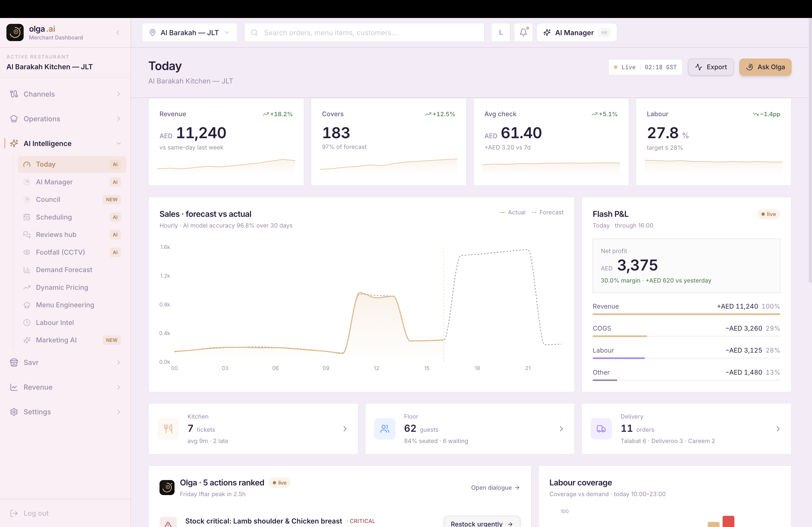The height and width of the screenshot is (527, 812).
Task: Open the Open dialogue link
Action: (x=495, y=488)
